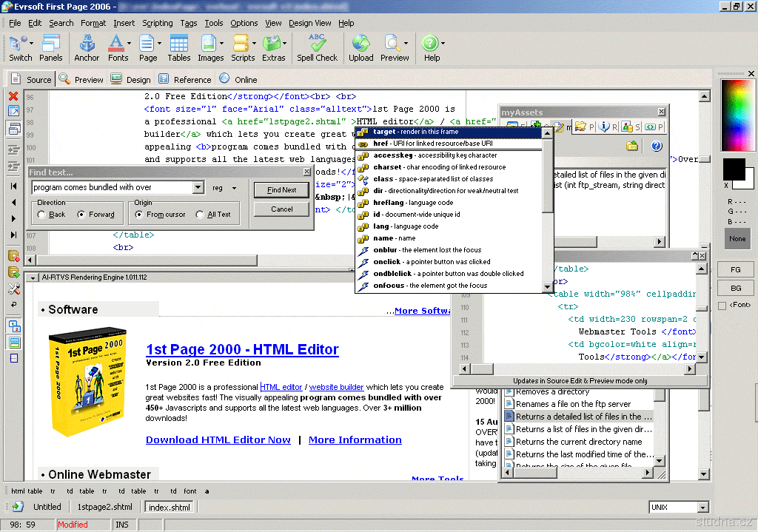Open the Tables toolbar icon

coord(179,47)
